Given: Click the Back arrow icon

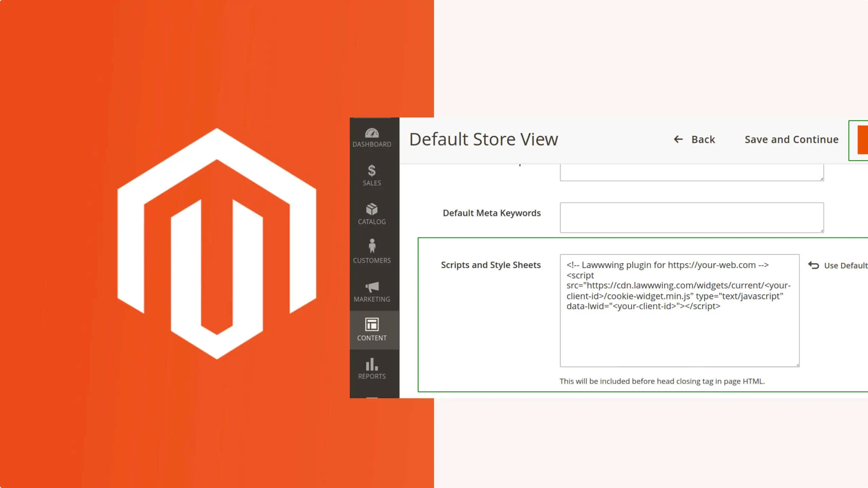Looking at the screenshot, I should (x=678, y=139).
